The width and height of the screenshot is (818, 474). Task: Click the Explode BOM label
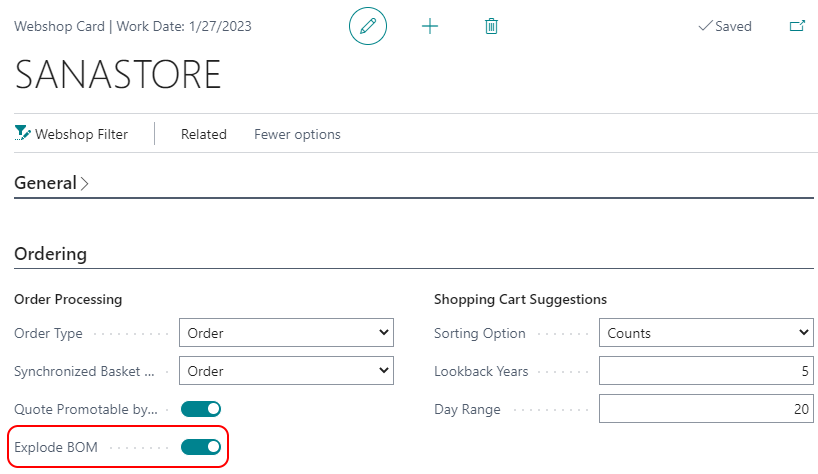[x=56, y=447]
